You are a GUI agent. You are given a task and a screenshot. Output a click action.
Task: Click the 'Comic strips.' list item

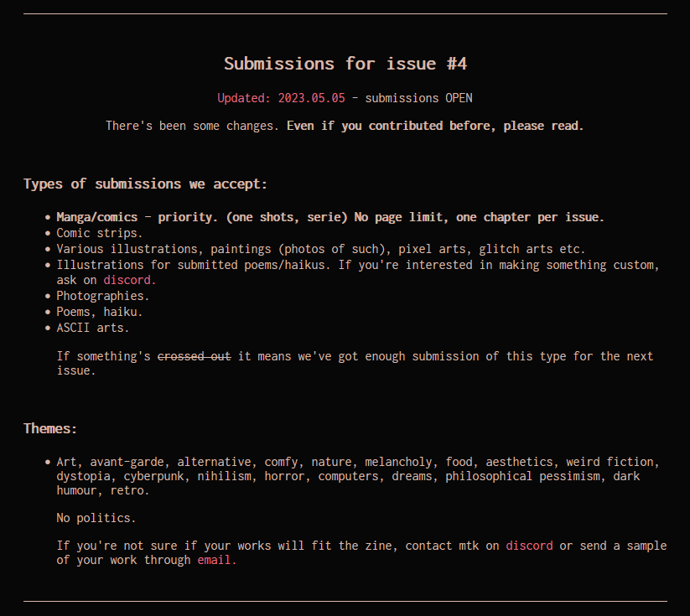click(100, 233)
